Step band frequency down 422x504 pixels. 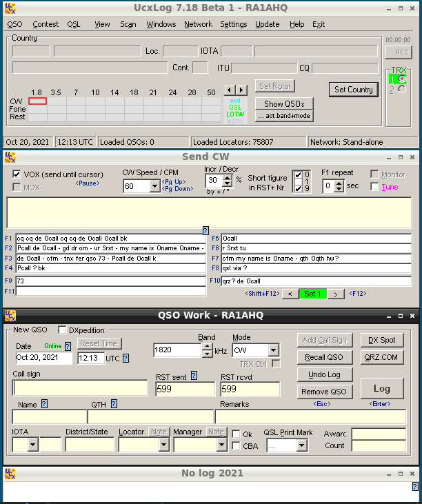click(208, 354)
